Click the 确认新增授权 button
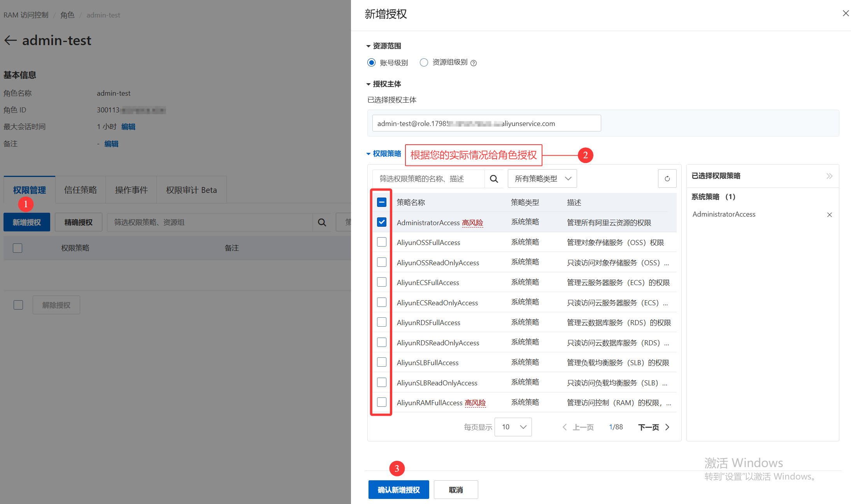The image size is (851, 504). click(x=398, y=490)
